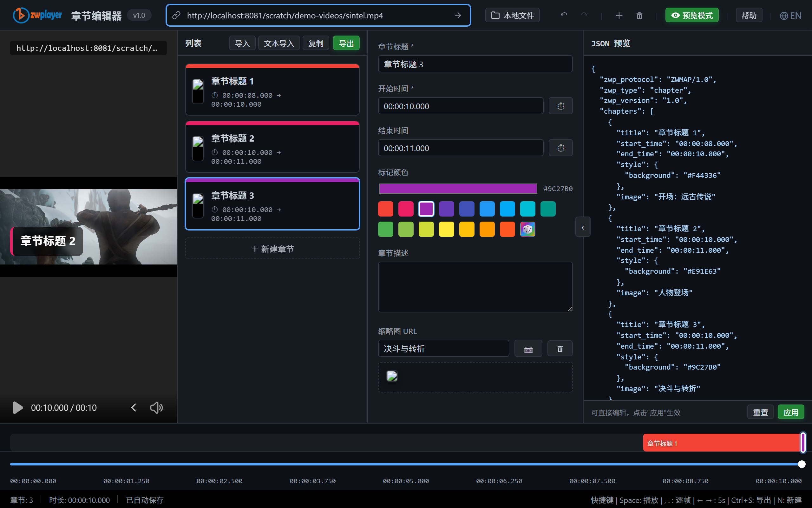Set start time with the stopwatch icon

point(561,106)
